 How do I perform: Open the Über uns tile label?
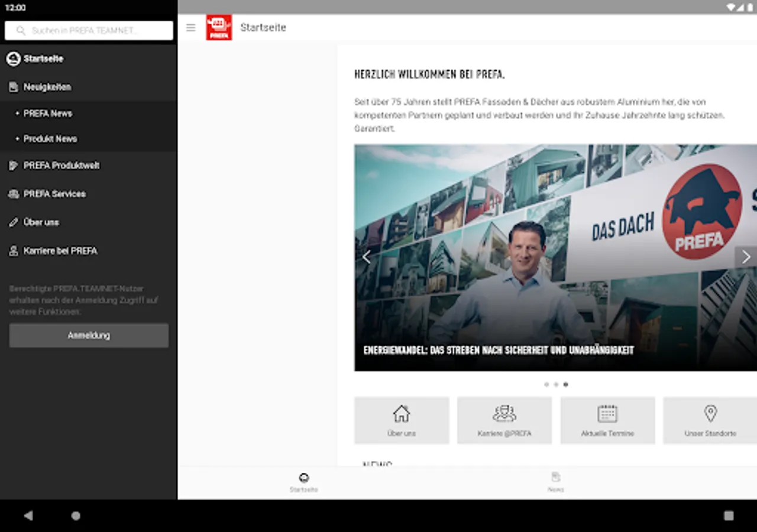402,433
